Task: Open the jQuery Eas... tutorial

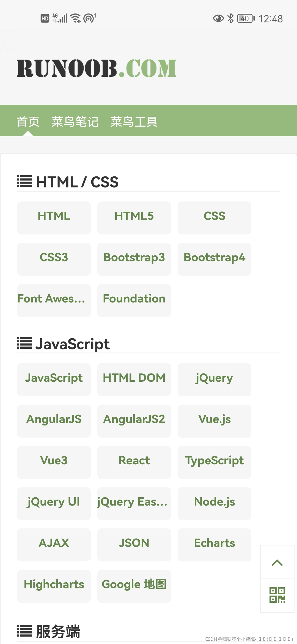Action: [134, 503]
